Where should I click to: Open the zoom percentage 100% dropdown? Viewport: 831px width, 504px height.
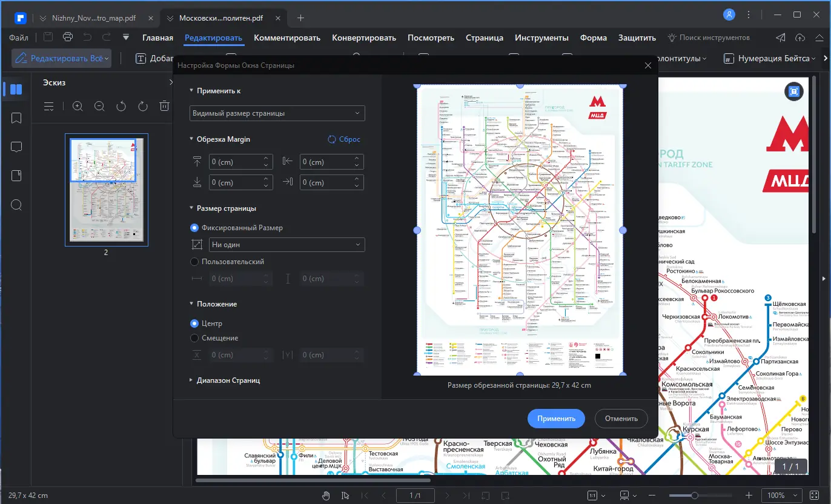781,496
